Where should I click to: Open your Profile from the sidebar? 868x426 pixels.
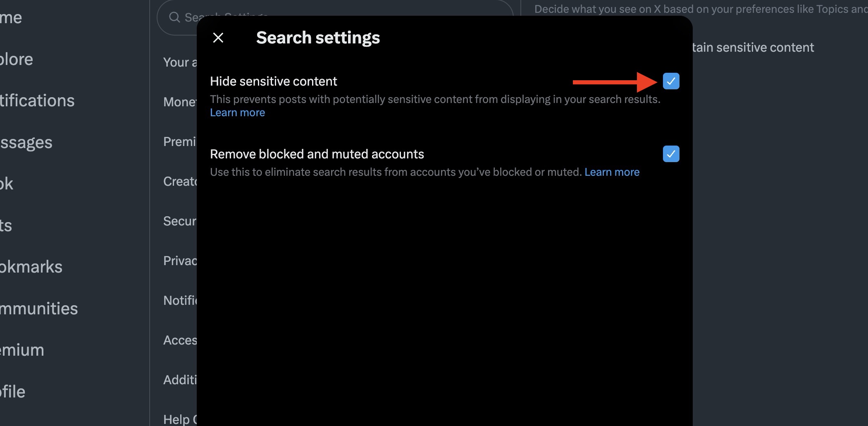[x=12, y=392]
